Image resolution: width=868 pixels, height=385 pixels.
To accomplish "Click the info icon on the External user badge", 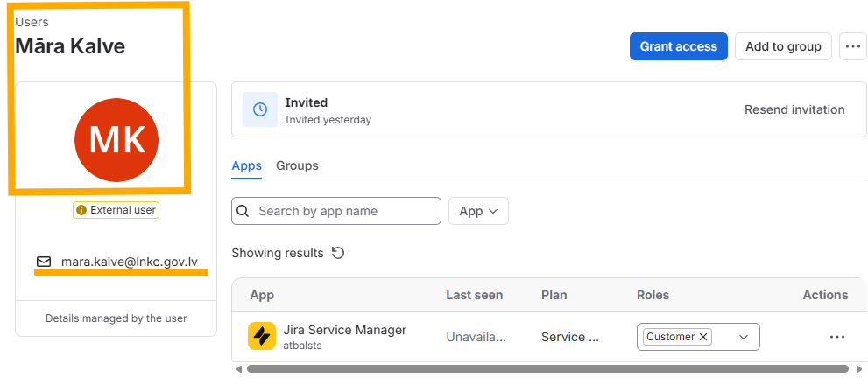I will point(81,210).
